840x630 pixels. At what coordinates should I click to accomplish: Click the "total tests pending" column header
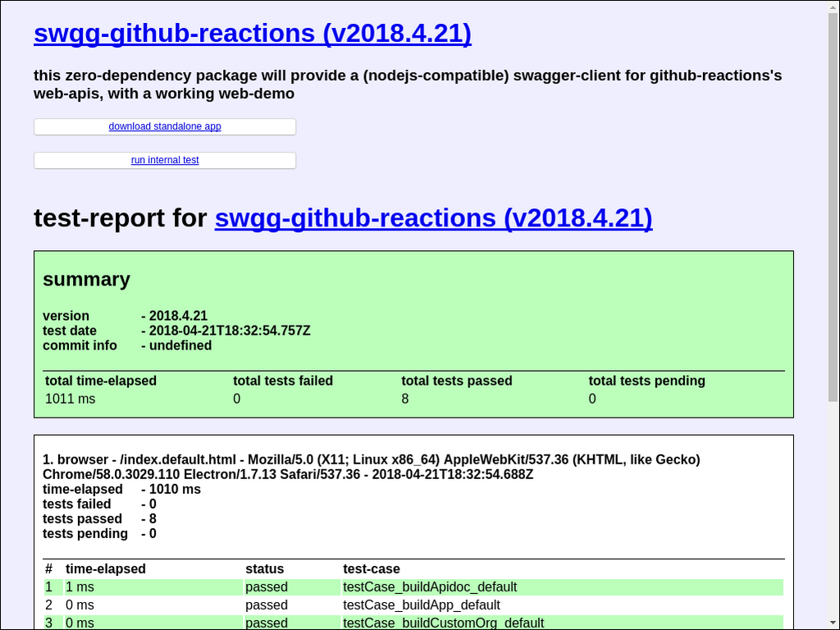click(x=646, y=381)
